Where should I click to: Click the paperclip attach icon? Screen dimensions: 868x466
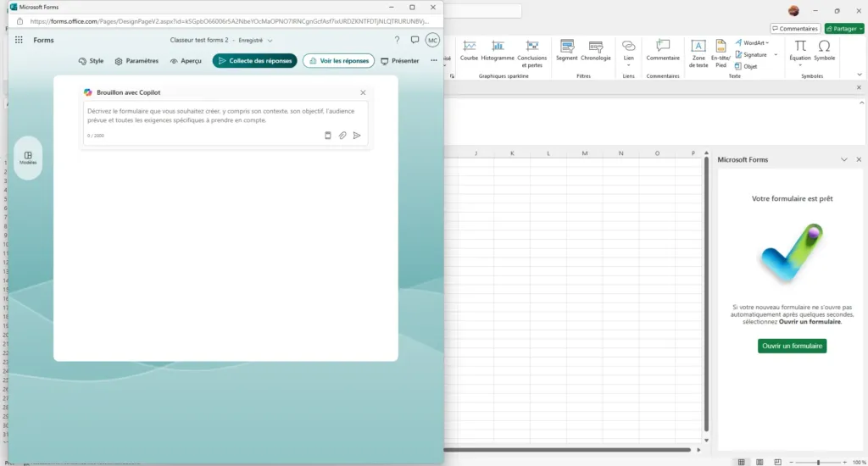click(342, 135)
